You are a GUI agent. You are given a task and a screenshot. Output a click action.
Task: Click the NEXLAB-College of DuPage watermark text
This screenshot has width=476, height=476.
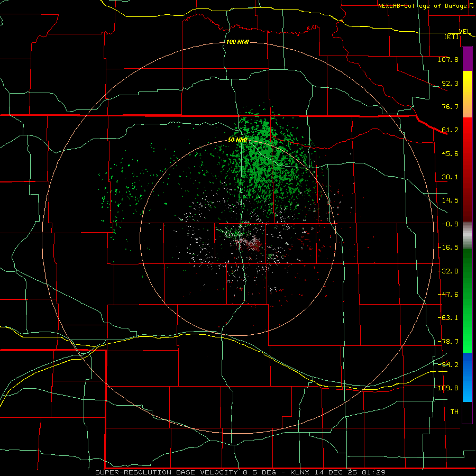(425, 6)
